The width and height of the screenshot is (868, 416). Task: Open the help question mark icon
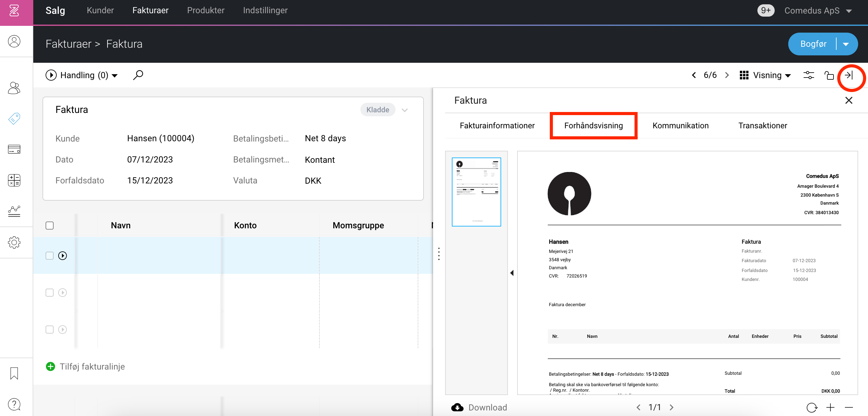pos(14,404)
